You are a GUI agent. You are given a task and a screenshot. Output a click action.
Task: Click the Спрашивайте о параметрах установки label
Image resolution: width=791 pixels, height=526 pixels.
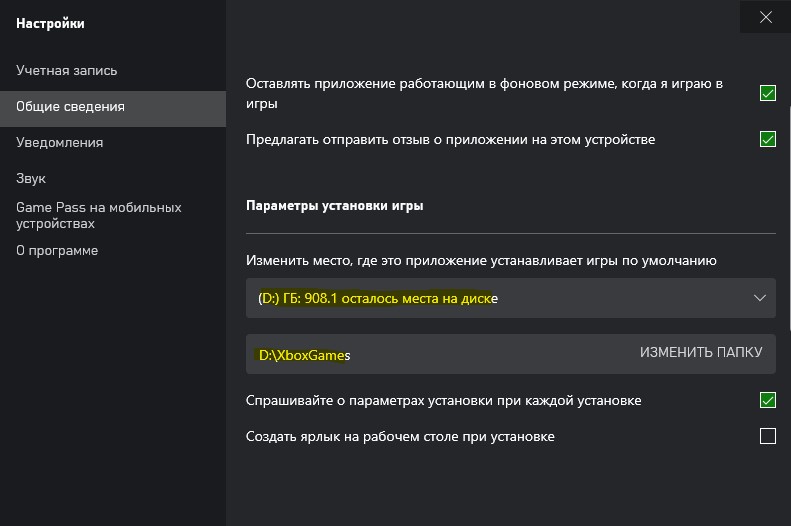[x=443, y=400]
